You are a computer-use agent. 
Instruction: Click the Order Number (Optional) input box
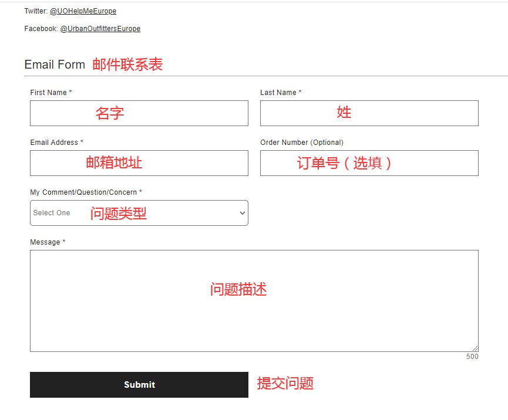369,163
